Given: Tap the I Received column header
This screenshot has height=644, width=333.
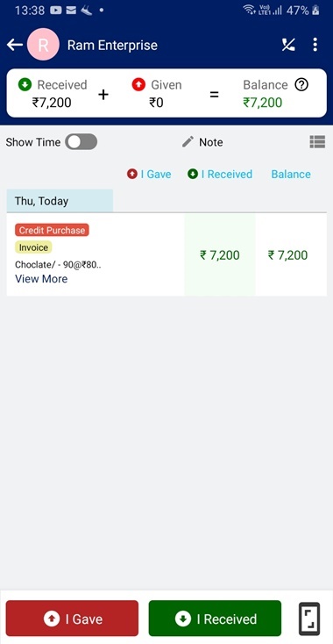Looking at the screenshot, I should click(220, 174).
